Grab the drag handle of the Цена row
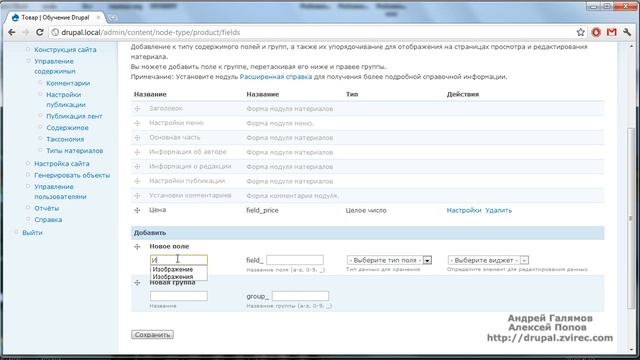640x360 pixels. click(x=137, y=210)
